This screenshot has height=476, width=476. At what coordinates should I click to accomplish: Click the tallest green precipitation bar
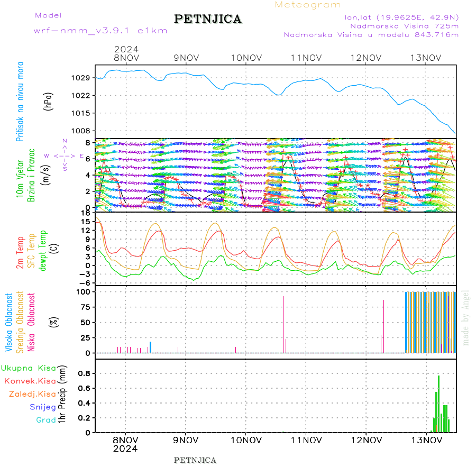[x=438, y=404]
